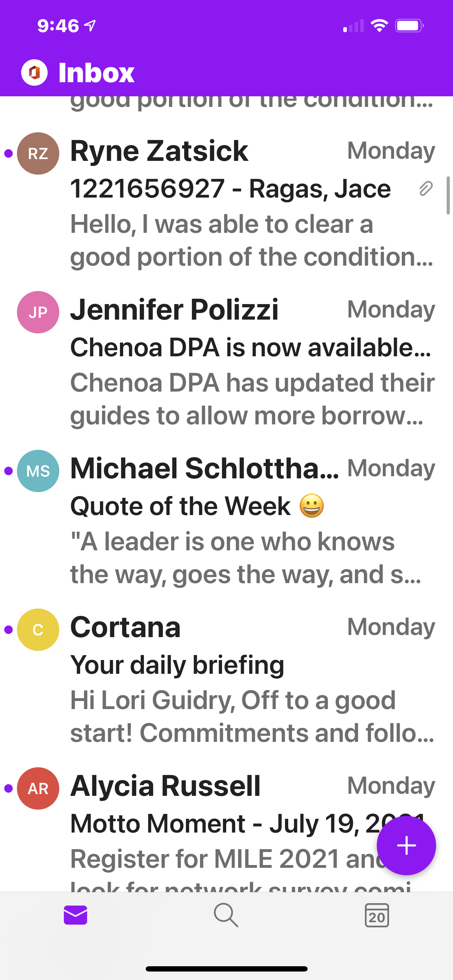Open the Mail tab icon
Image resolution: width=453 pixels, height=980 pixels.
[x=75, y=915]
